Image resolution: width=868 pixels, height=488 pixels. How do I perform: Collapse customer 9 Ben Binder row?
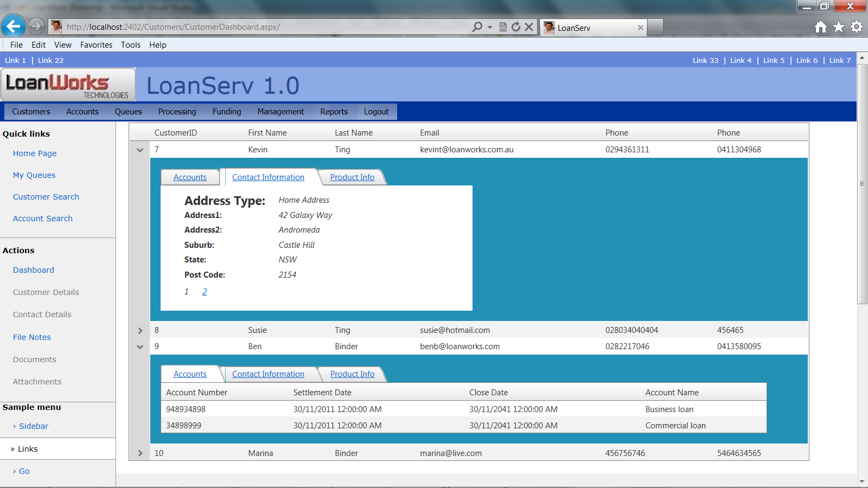140,347
